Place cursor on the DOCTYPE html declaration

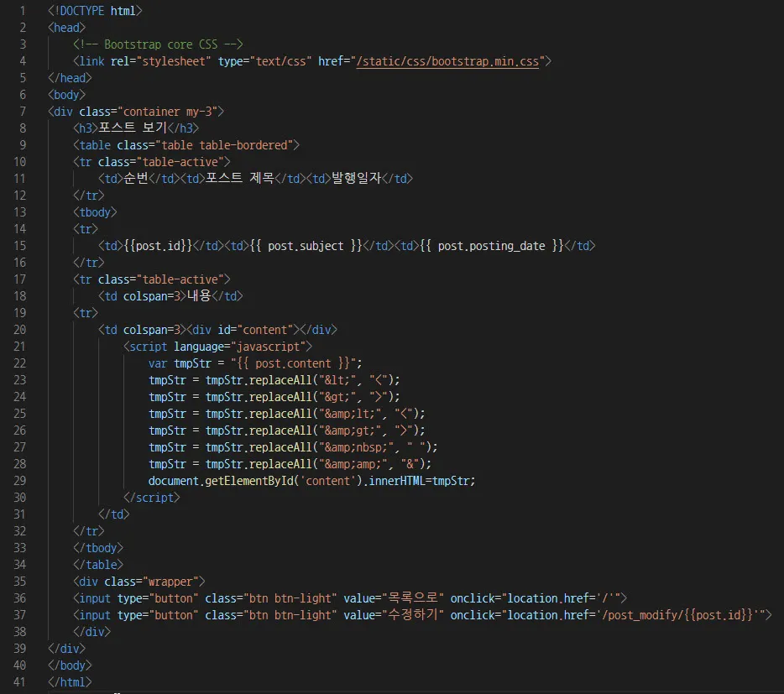(x=95, y=11)
